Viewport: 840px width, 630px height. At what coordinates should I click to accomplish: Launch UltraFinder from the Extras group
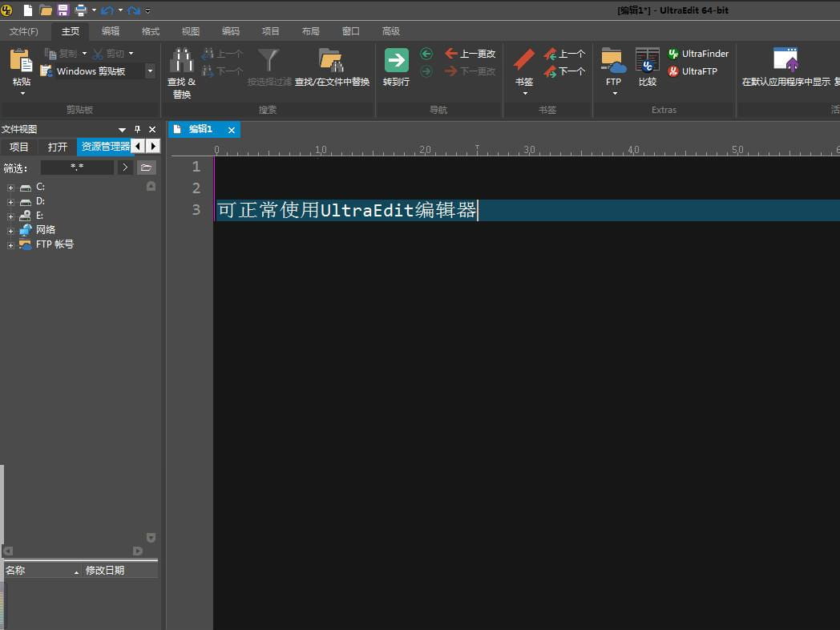pyautogui.click(x=698, y=54)
